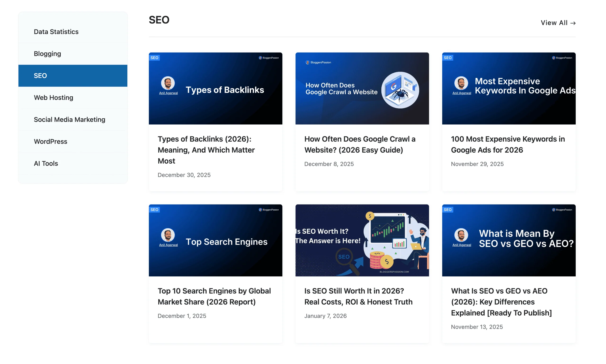Open the Data Statistics category
The height and width of the screenshot is (364, 606).
[x=56, y=32]
